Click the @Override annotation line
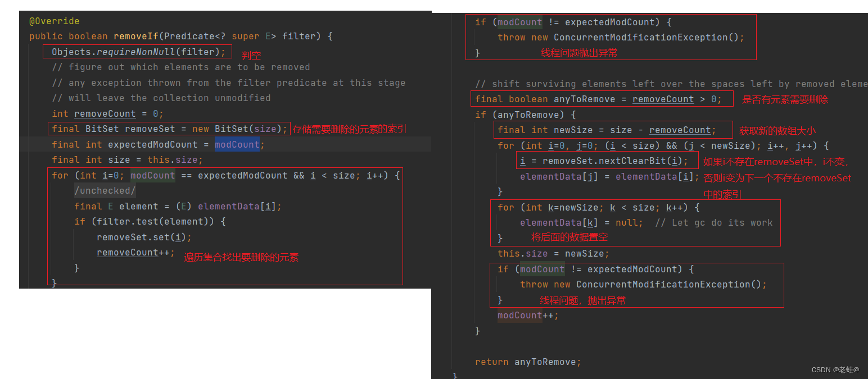This screenshot has width=868, height=379. point(54,21)
